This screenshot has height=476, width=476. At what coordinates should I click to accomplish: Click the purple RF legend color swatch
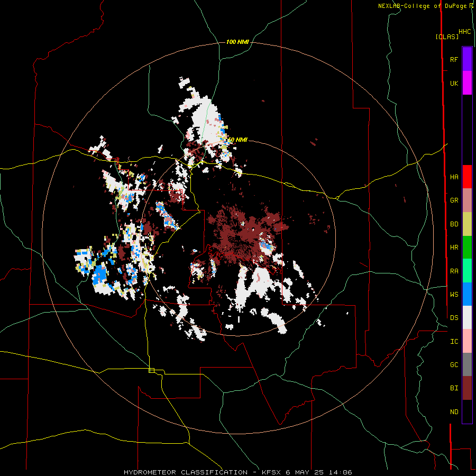tap(467, 59)
